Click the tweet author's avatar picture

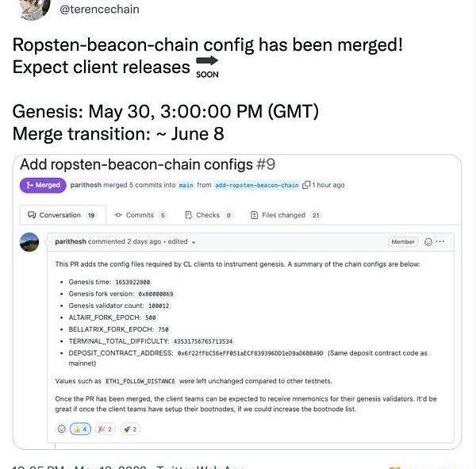(34, 9)
